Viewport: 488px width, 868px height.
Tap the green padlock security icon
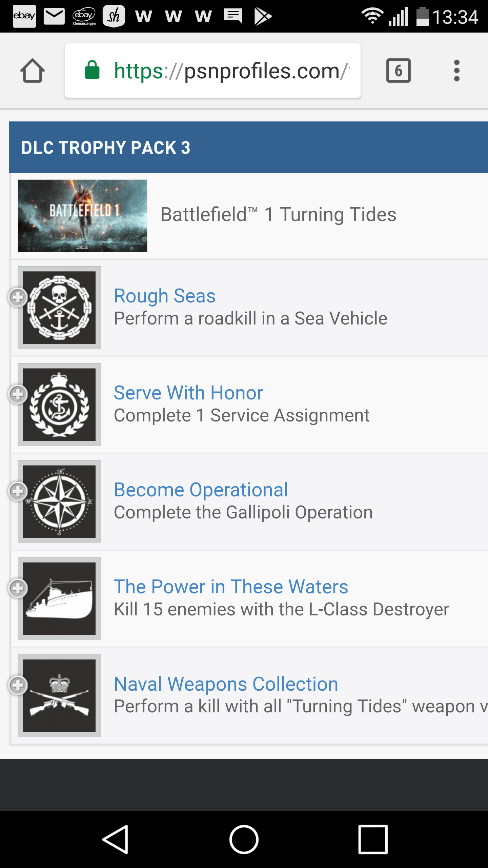pos(92,70)
